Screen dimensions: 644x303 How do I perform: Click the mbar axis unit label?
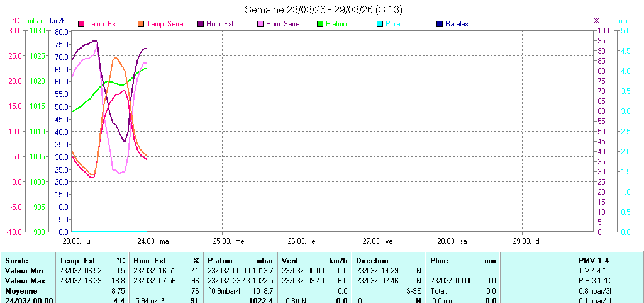(x=35, y=21)
